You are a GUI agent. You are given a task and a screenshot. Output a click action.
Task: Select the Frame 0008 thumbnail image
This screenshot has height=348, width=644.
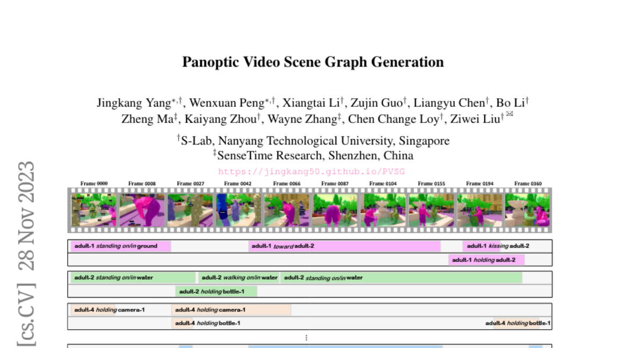142,210
